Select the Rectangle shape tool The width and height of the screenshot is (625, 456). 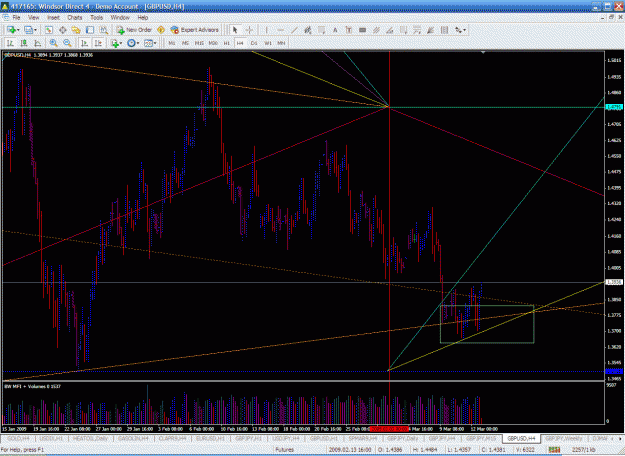click(362, 30)
